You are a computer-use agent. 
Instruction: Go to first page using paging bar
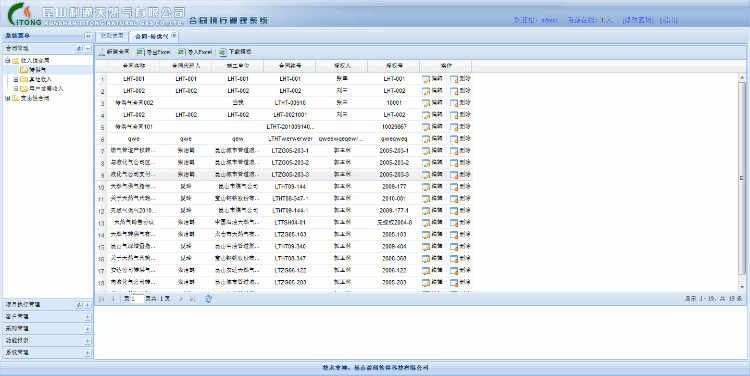[x=101, y=299]
